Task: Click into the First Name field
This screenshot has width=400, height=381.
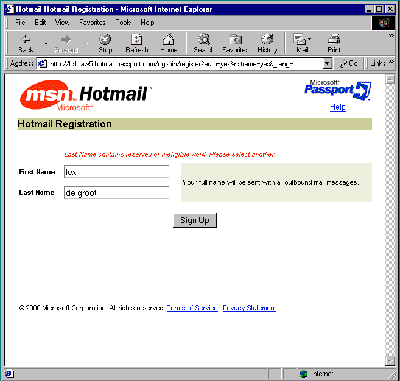Action: coord(117,172)
